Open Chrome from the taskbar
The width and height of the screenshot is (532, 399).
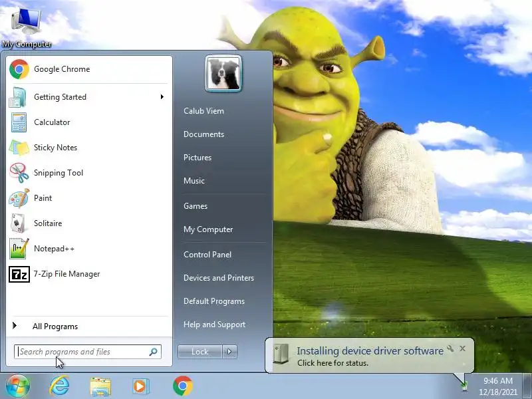[x=182, y=386]
